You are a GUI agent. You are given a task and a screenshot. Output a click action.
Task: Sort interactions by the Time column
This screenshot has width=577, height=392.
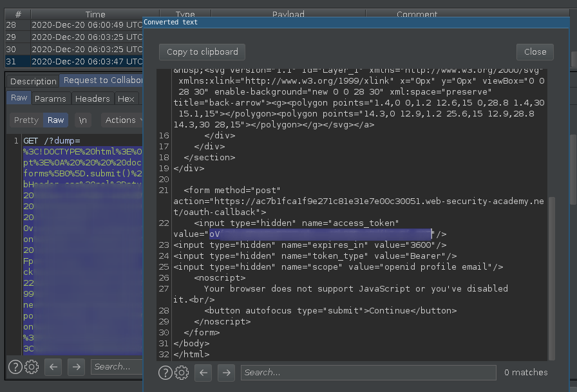coord(95,14)
